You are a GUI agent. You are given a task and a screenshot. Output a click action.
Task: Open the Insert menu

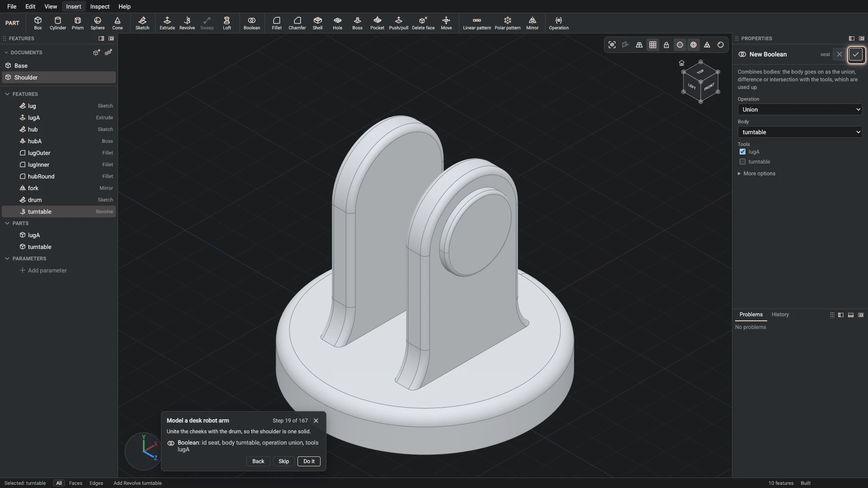click(x=73, y=6)
